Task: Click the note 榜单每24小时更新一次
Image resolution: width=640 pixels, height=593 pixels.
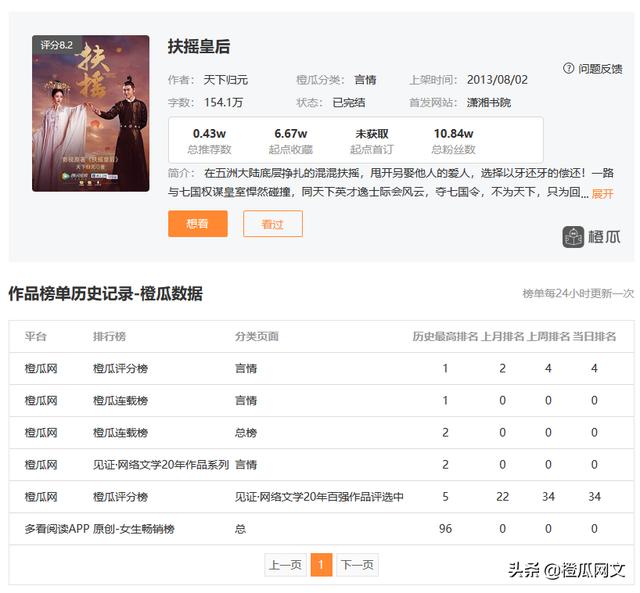Action: (x=578, y=293)
